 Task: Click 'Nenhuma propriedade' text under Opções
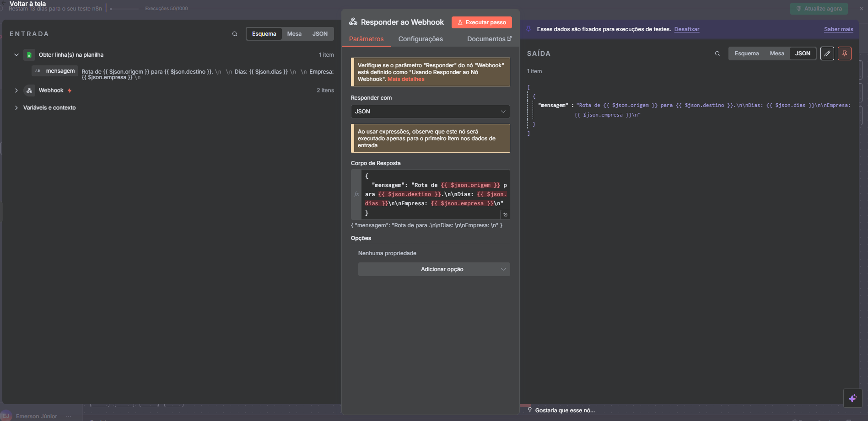[x=387, y=253]
